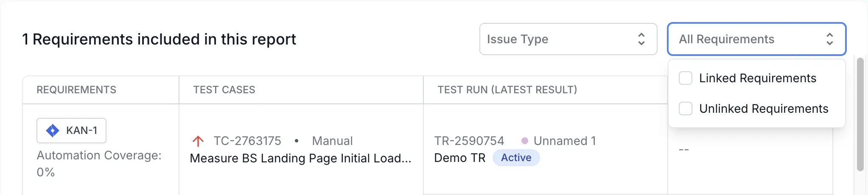Click the bullet separator before Manual
Viewport: 868px width, 195px height.
(x=297, y=141)
